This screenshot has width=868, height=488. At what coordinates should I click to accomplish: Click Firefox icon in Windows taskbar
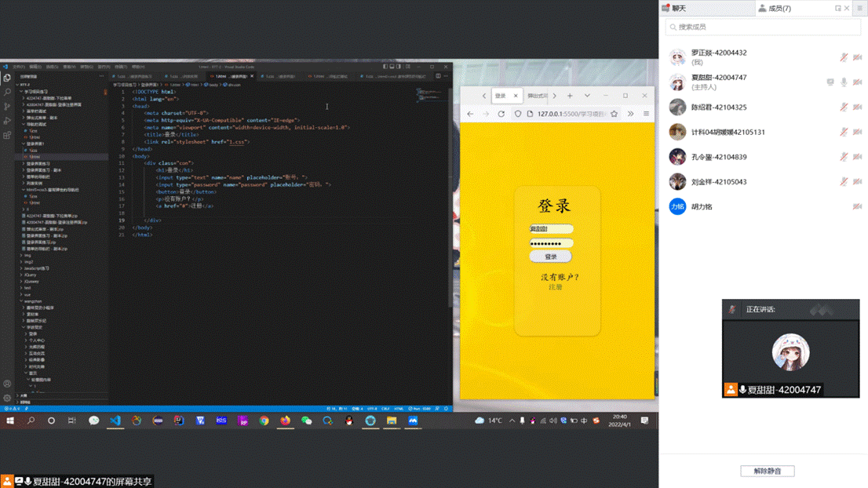pos(285,421)
